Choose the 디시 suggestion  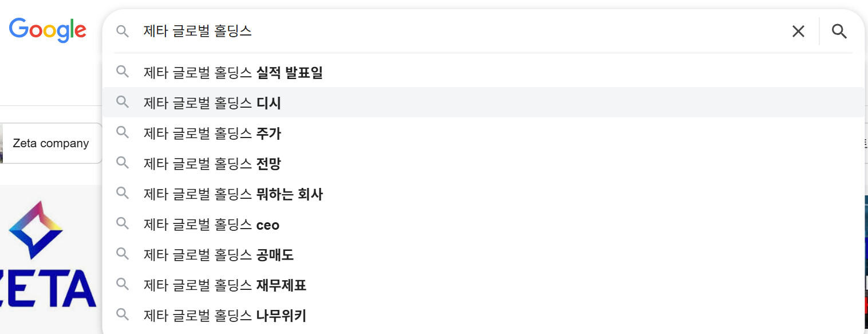212,103
